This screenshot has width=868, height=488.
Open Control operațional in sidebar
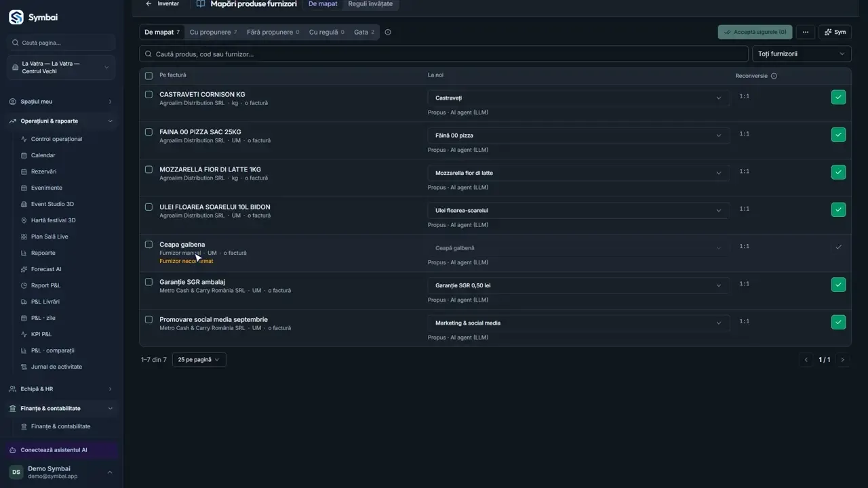56,139
